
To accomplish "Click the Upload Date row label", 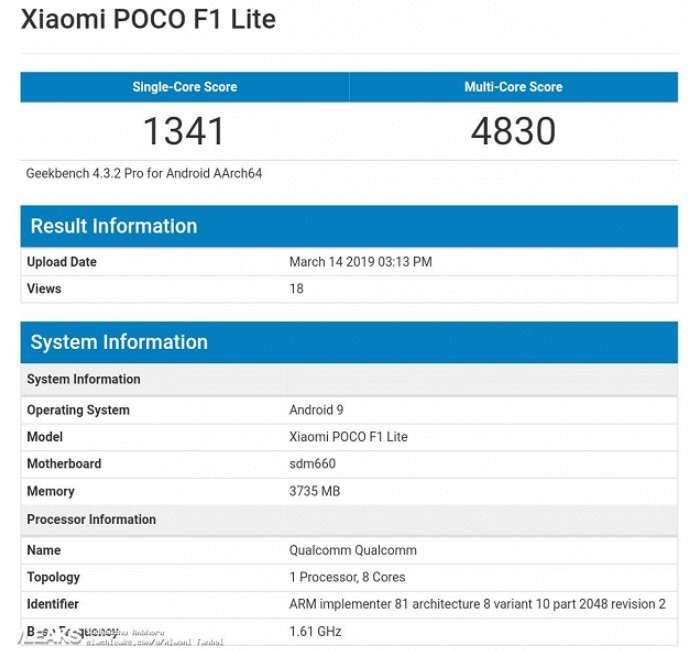I will 62,262.
